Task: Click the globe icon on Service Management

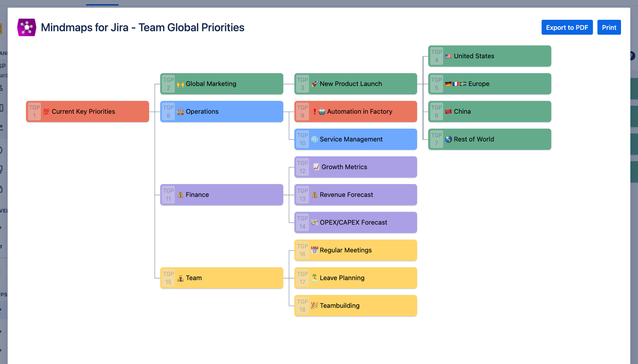Action: [x=314, y=139]
